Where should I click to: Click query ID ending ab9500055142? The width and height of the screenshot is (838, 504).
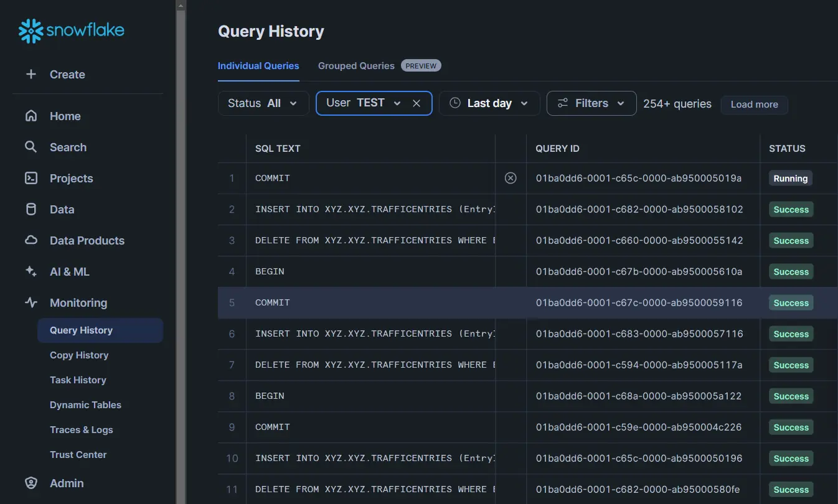(x=639, y=240)
